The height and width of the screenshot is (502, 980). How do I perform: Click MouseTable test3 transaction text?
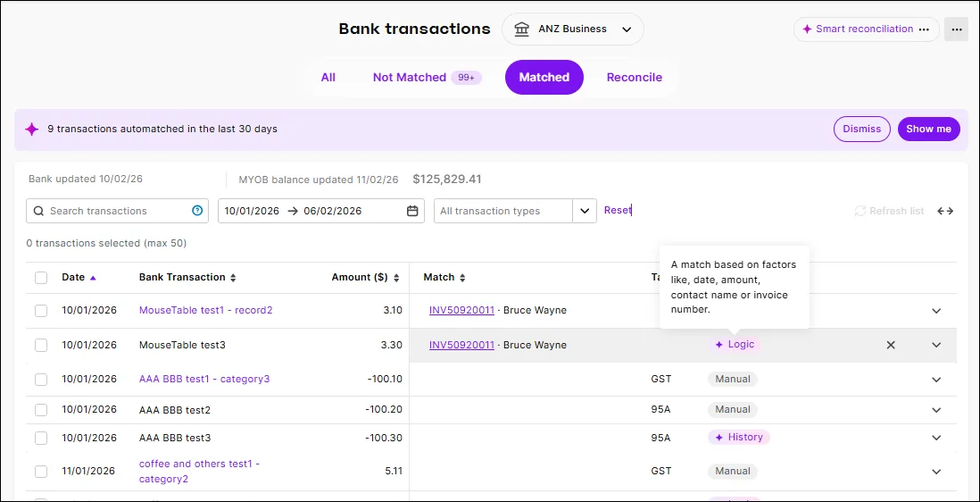(x=182, y=345)
